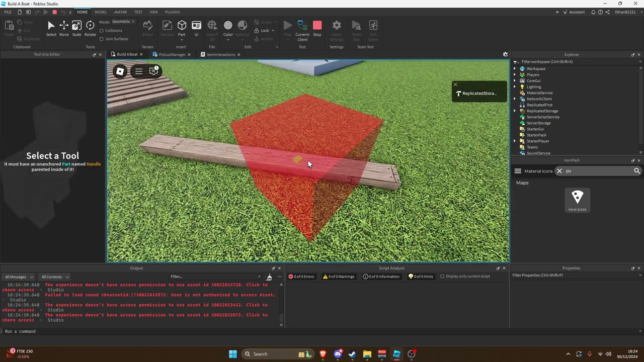
Task: Open the Mode Geometric dropdown
Action: [123, 22]
